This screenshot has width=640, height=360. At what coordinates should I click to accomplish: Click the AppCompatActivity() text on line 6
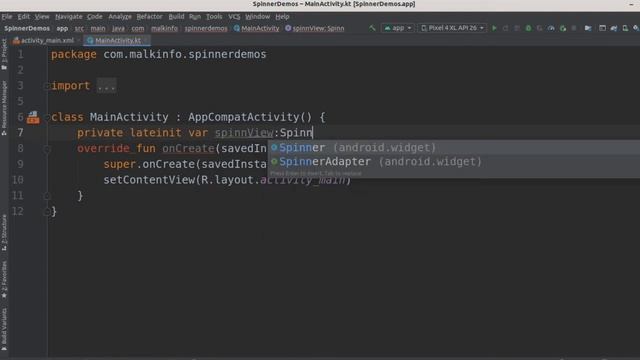click(x=250, y=117)
